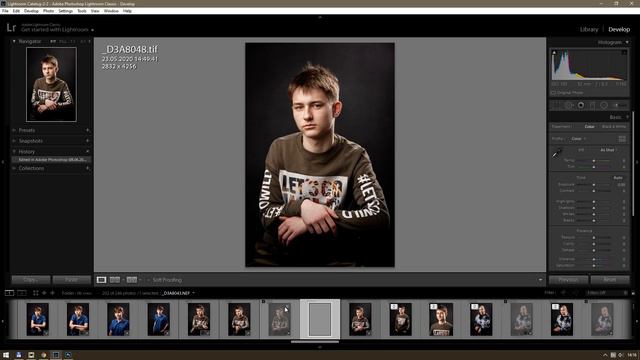Set Treatment to Color
This screenshot has width=640, height=360.
[x=589, y=127]
